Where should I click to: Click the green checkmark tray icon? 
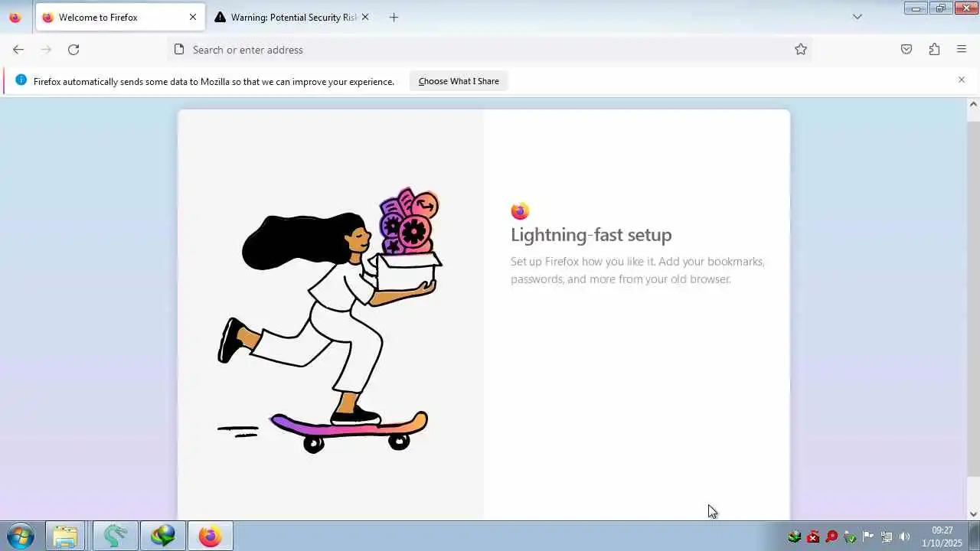click(x=850, y=536)
